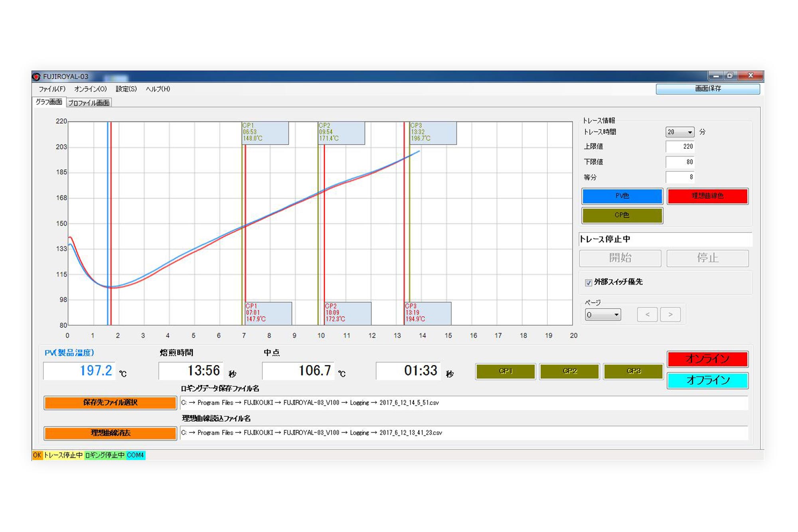Click the 画面保存 button
The image size is (798, 532).
coord(708,89)
